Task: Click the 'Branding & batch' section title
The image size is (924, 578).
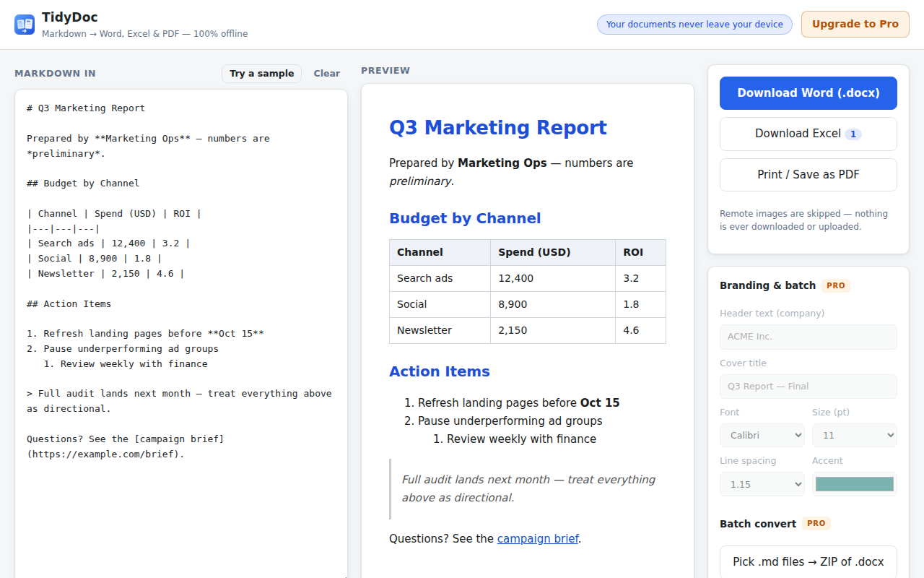Action: pos(767,285)
